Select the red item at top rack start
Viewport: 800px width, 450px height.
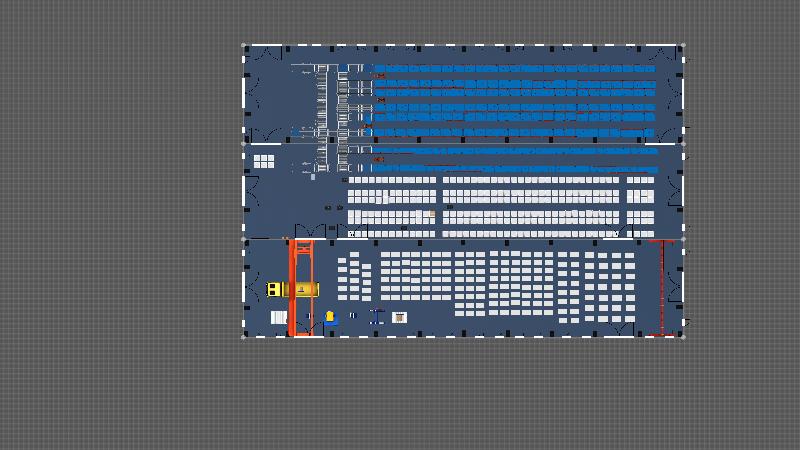[x=379, y=75]
